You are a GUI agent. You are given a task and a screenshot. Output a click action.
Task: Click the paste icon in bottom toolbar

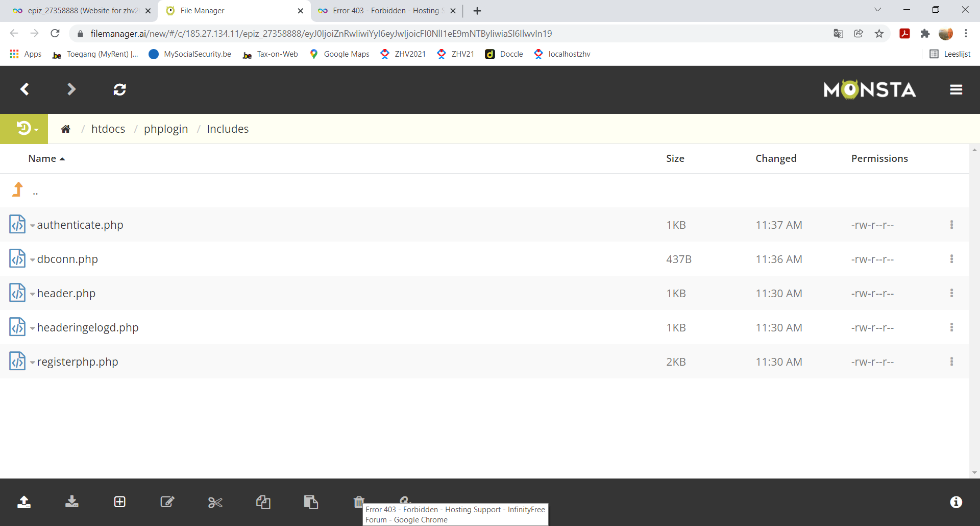coord(311,502)
